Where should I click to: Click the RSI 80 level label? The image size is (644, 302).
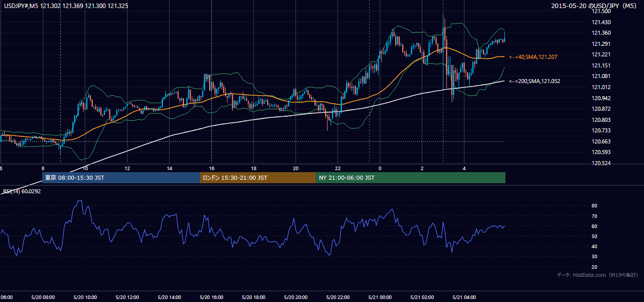pyautogui.click(x=594, y=206)
